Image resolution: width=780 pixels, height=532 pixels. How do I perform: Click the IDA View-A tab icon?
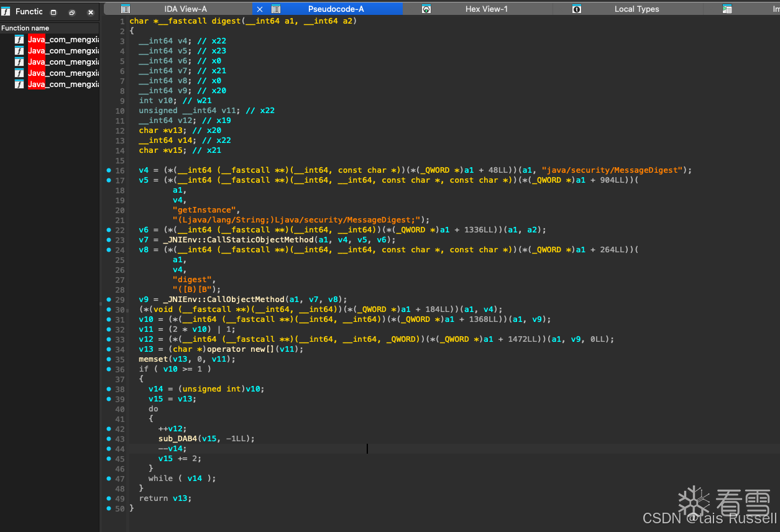126,9
